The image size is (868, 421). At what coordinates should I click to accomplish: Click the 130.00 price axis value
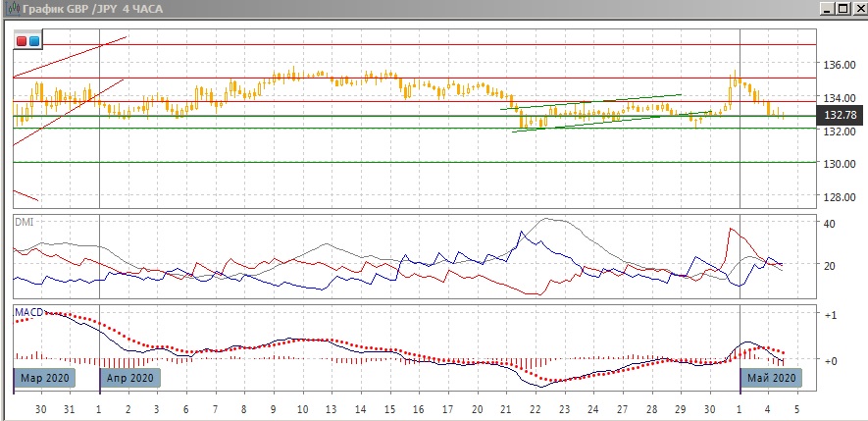click(841, 164)
